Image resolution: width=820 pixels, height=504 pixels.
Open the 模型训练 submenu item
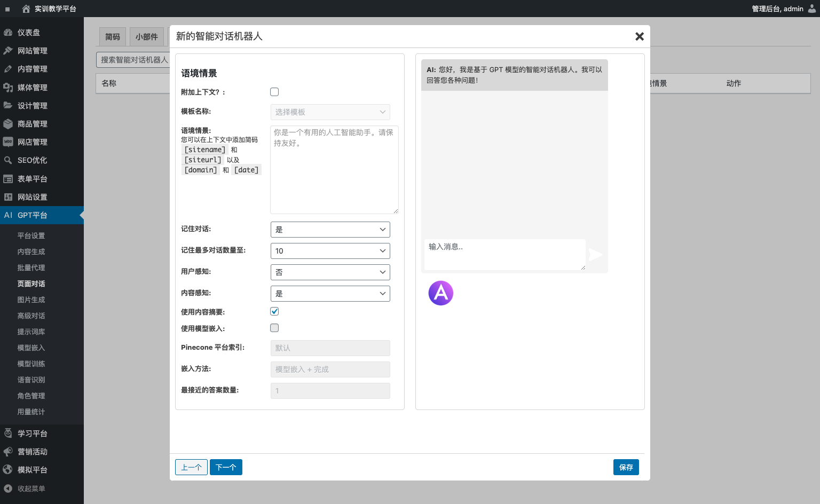click(31, 364)
